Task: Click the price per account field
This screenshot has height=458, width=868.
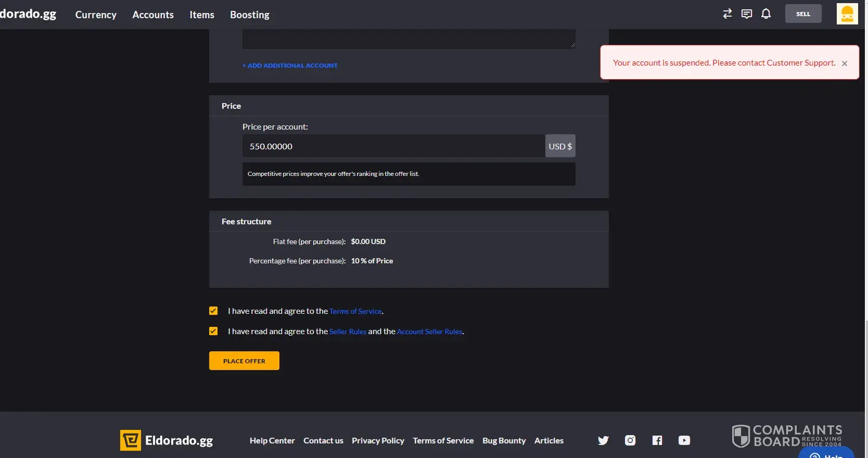Action: (393, 146)
